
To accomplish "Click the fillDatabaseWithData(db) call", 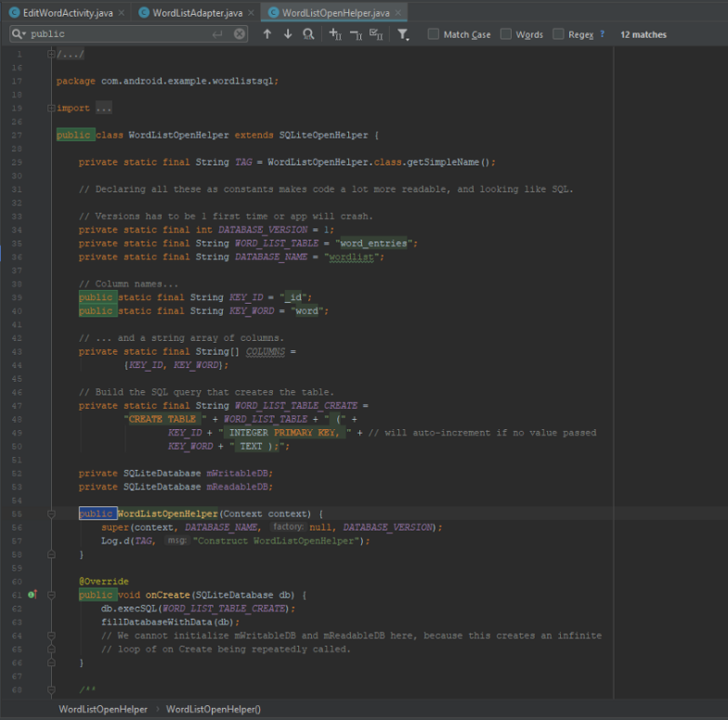I will (x=168, y=622).
